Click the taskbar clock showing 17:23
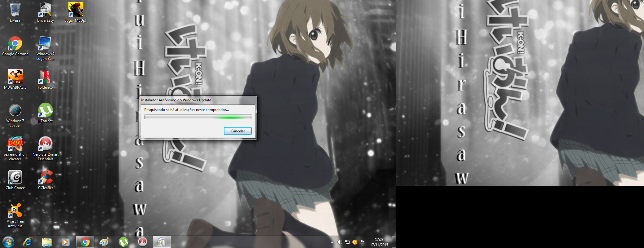Screen dimensions: 644x248 tap(379, 242)
